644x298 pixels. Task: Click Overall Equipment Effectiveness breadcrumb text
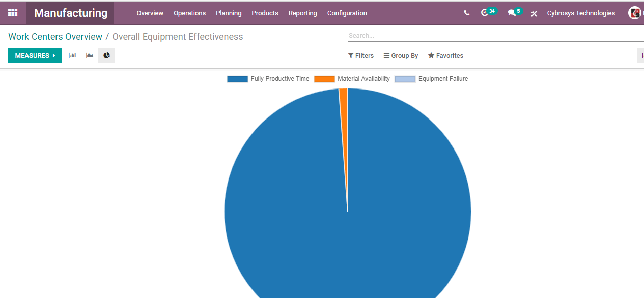[178, 37]
